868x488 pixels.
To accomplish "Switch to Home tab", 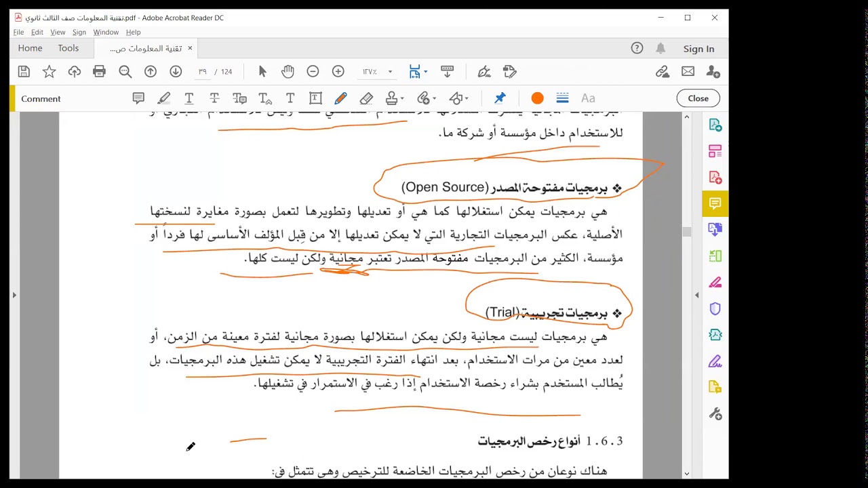I will [30, 48].
